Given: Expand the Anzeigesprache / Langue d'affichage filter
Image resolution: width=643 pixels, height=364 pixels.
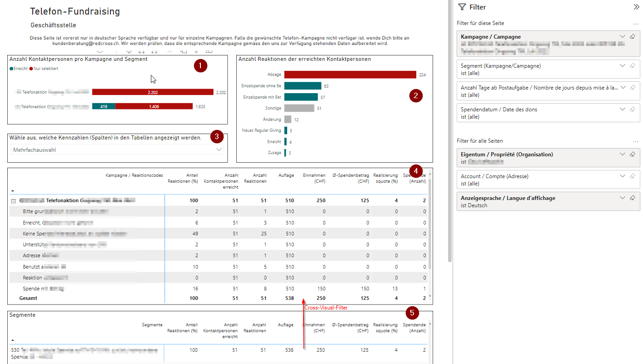Looking at the screenshot, I should tap(623, 198).
